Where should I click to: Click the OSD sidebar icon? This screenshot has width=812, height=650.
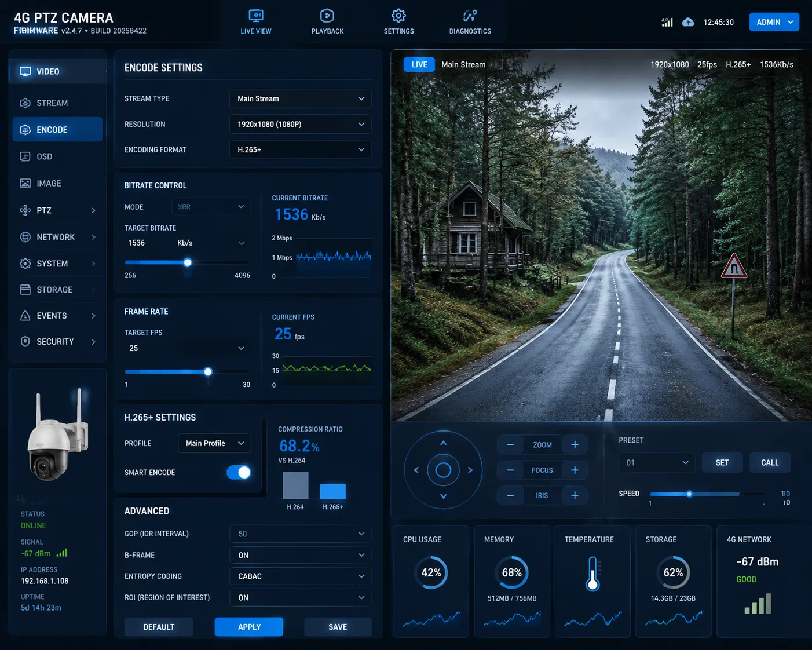tap(25, 156)
